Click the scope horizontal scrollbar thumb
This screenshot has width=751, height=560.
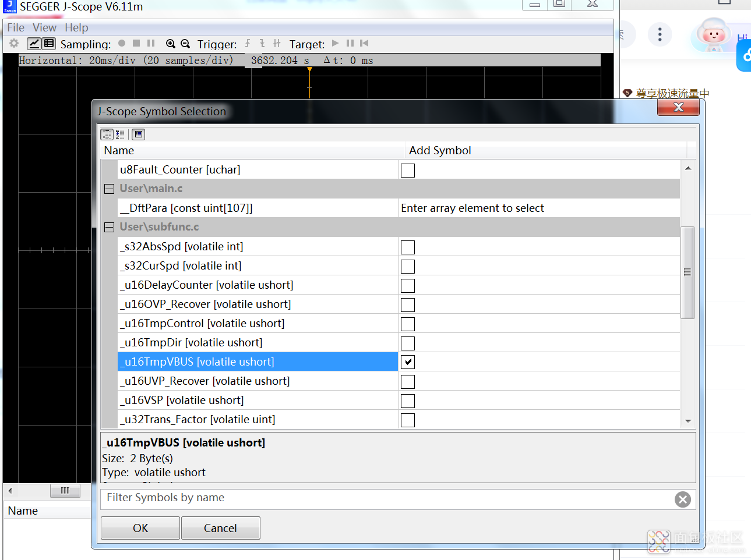click(65, 491)
